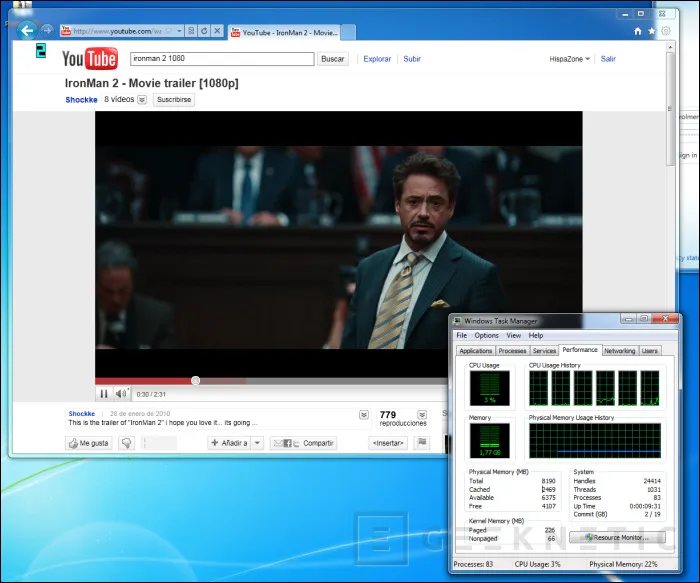Mute the video with speaker icon
Image resolution: width=700 pixels, height=583 pixels.
(121, 394)
